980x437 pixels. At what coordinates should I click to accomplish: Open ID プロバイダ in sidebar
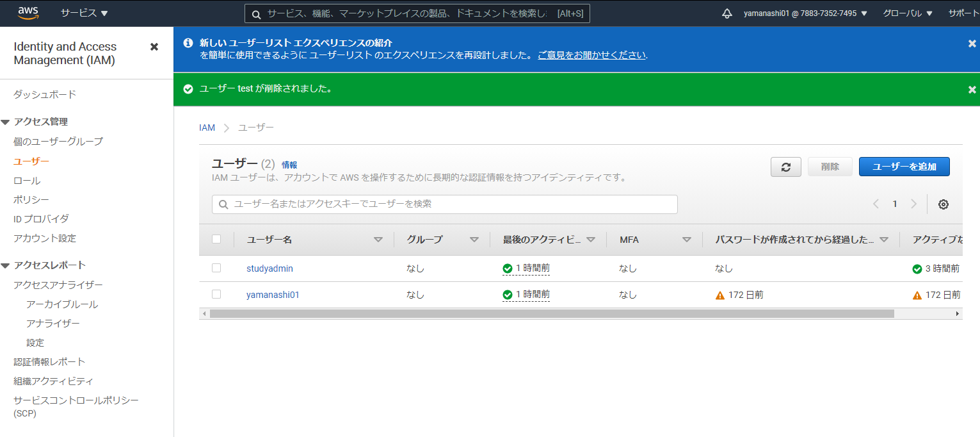[x=41, y=218]
